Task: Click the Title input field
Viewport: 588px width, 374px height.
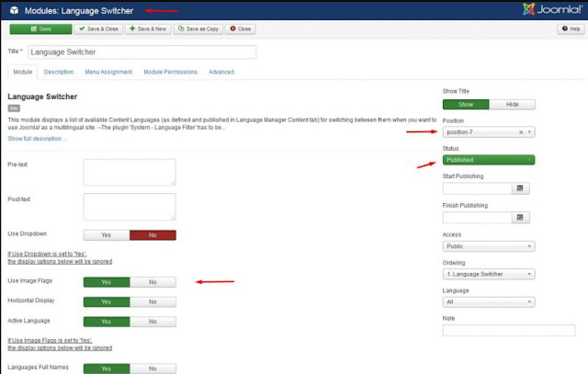Action: (x=142, y=52)
